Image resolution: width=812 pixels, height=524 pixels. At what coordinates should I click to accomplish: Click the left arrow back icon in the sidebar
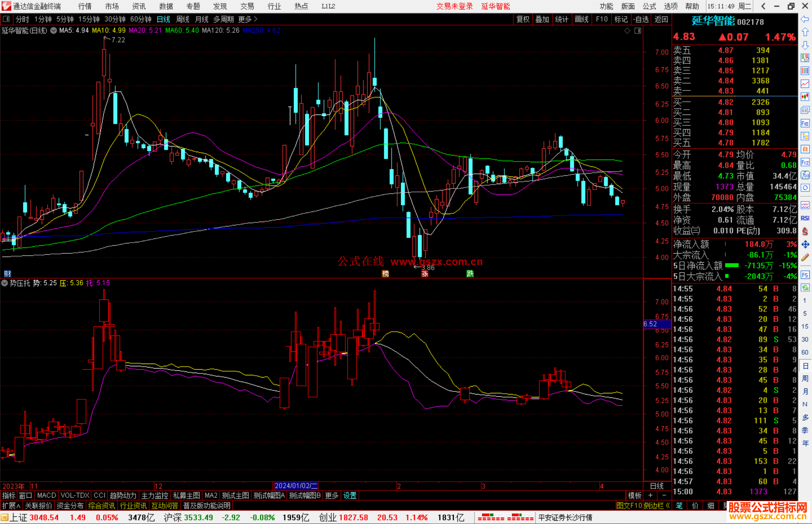805,19
